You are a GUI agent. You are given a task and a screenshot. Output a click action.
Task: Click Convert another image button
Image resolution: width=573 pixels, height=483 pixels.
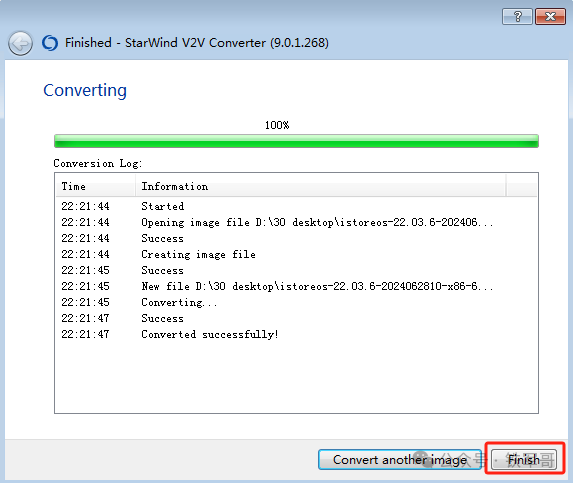(400, 460)
